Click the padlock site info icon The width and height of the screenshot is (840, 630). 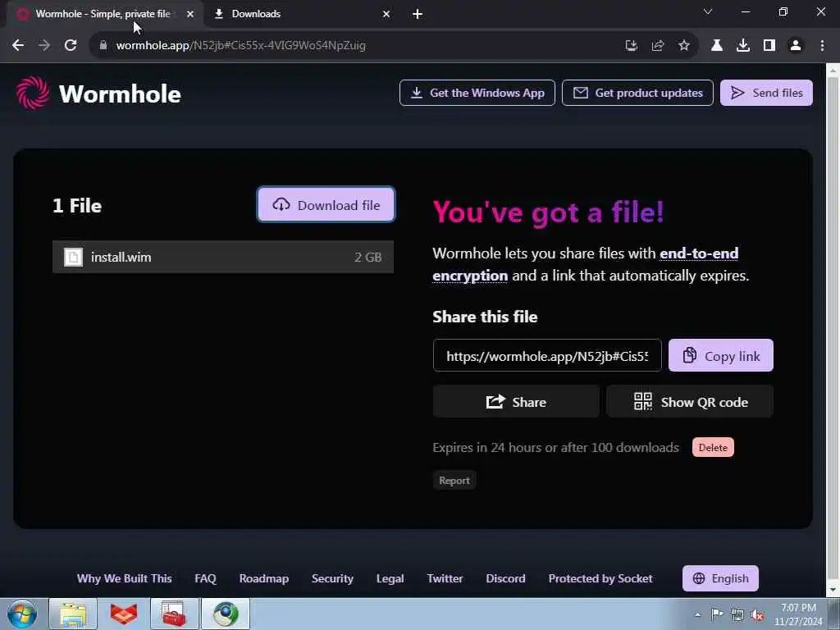(103, 46)
